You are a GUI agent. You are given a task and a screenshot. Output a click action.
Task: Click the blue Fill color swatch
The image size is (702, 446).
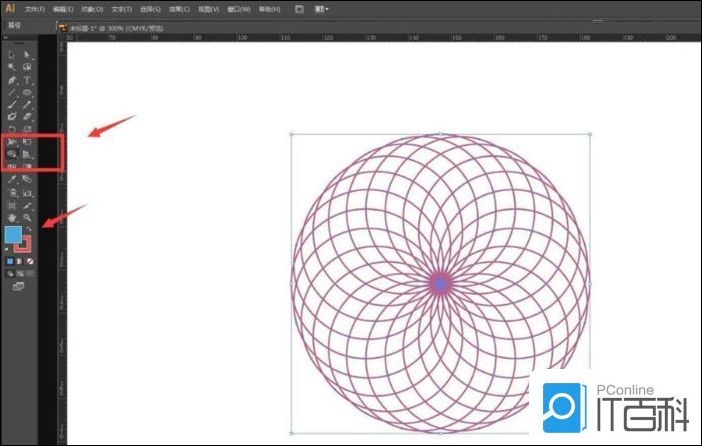coord(13,235)
